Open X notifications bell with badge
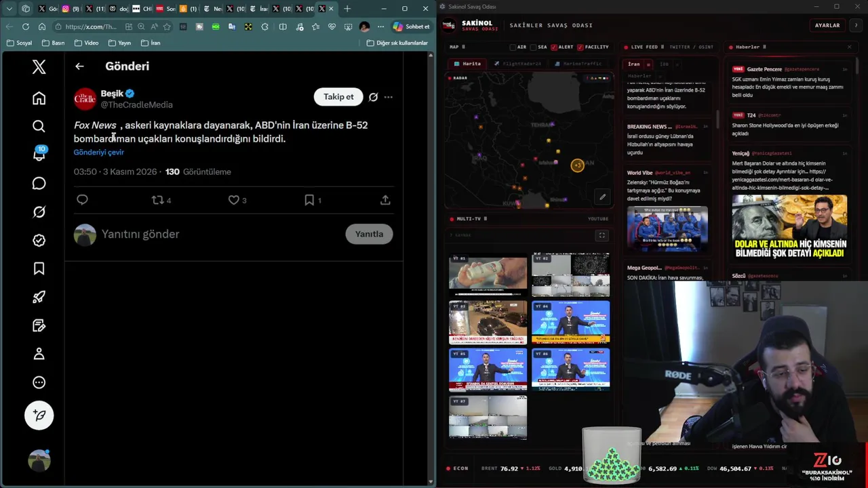This screenshot has width=868, height=488. 39,155
